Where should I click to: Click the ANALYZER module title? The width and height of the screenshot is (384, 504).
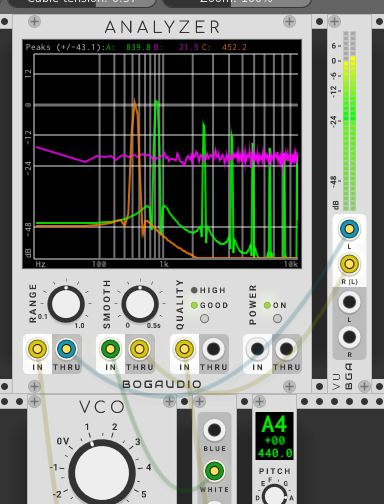pyautogui.click(x=162, y=27)
